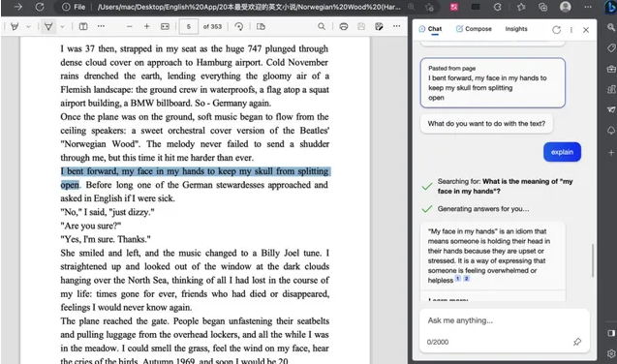
Task: Print the PDF document
Action: pyautogui.click(x=344, y=27)
